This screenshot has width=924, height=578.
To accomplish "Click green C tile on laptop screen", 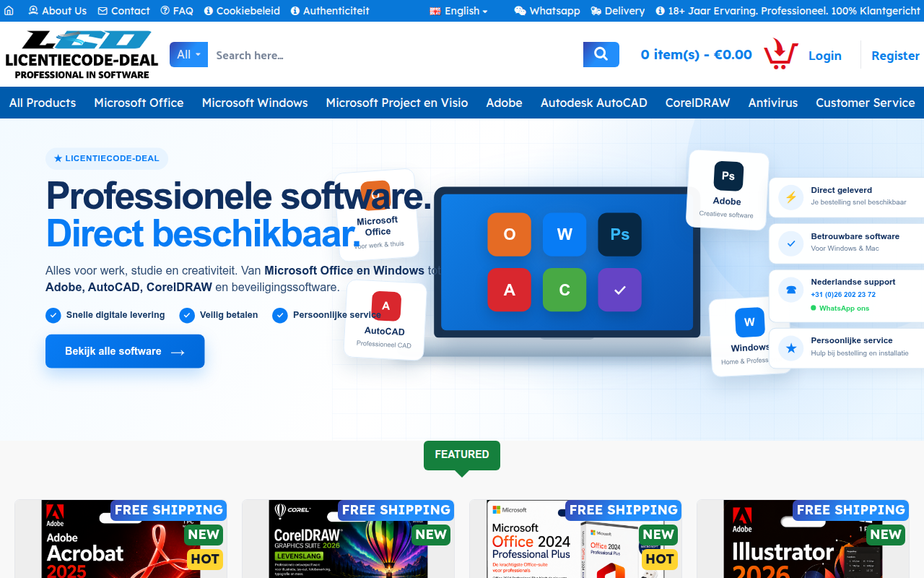I will [565, 290].
